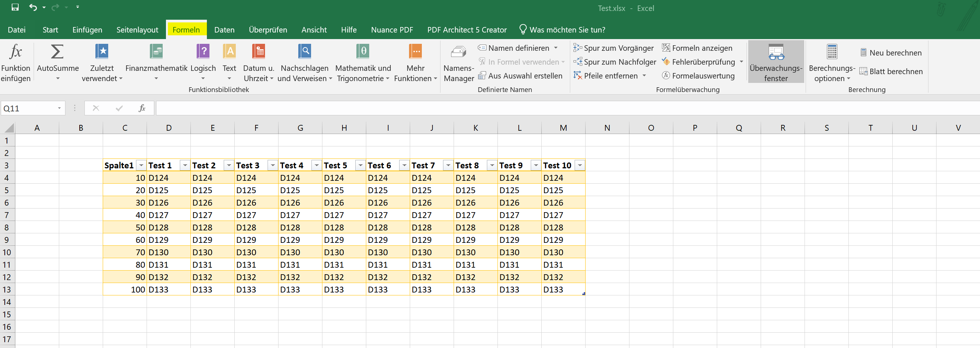Open the Logisch functions menu
980x348 pixels.
tap(203, 62)
